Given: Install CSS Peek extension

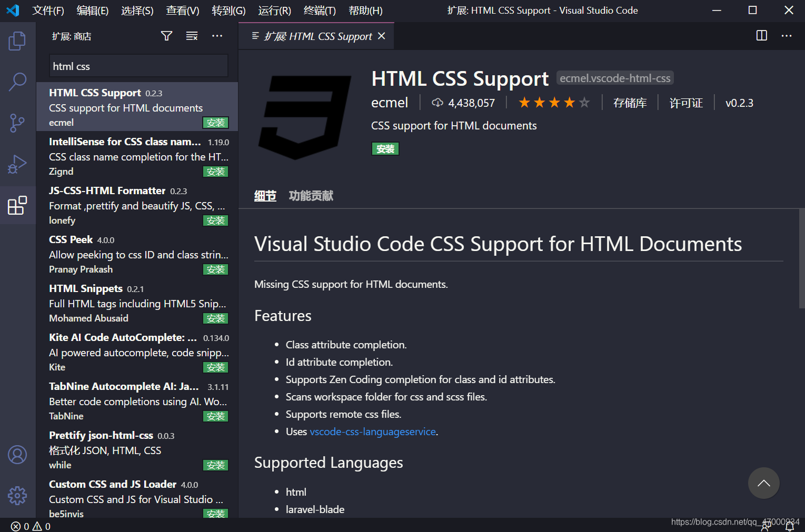Looking at the screenshot, I should (216, 269).
